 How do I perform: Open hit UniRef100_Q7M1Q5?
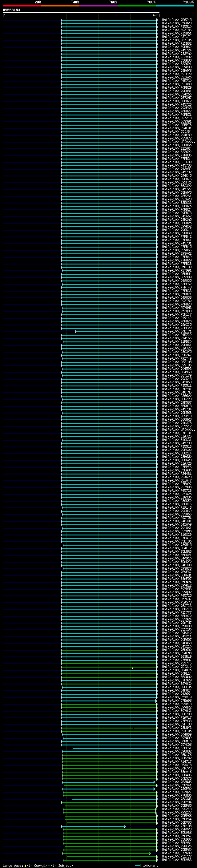(x=176, y=826)
